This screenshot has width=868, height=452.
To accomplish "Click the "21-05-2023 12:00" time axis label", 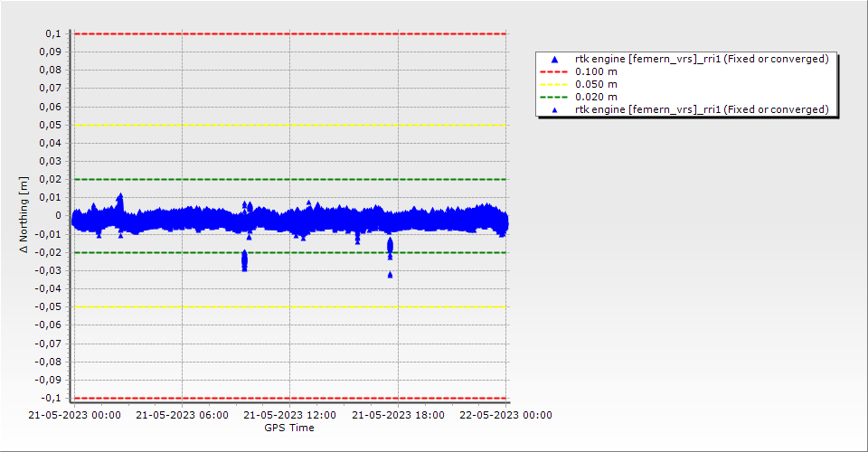I will tap(290, 416).
